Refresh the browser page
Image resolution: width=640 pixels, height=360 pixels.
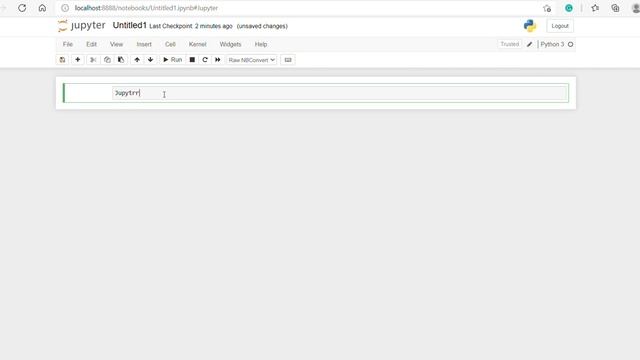coord(22,8)
